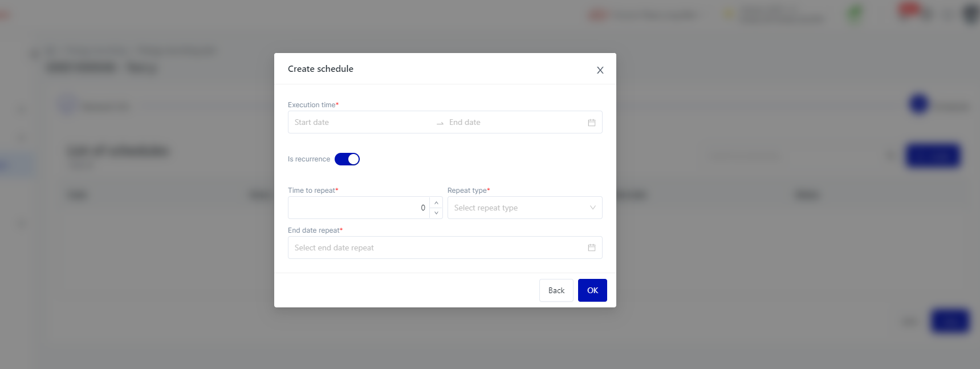Click the Create schedule dialog title
Image resolution: width=980 pixels, height=369 pixels.
pos(320,69)
